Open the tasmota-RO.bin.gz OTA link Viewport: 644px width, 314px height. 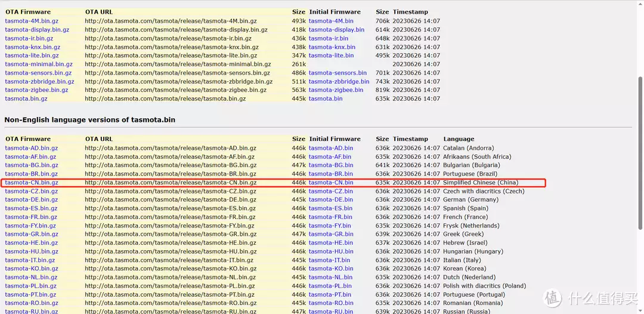32,303
